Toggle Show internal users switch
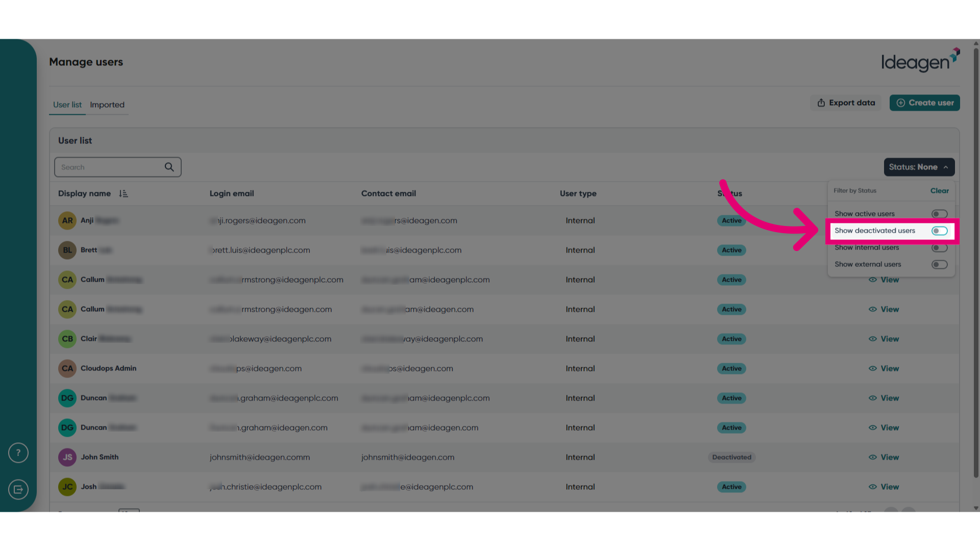980x551 pixels. (x=939, y=247)
